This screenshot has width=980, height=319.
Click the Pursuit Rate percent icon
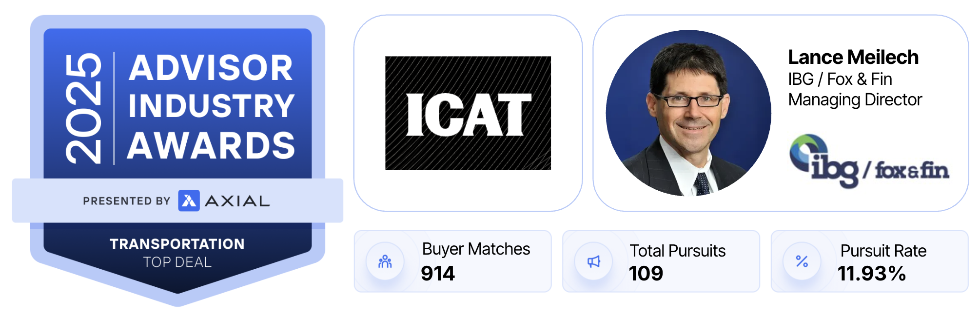(x=802, y=261)
